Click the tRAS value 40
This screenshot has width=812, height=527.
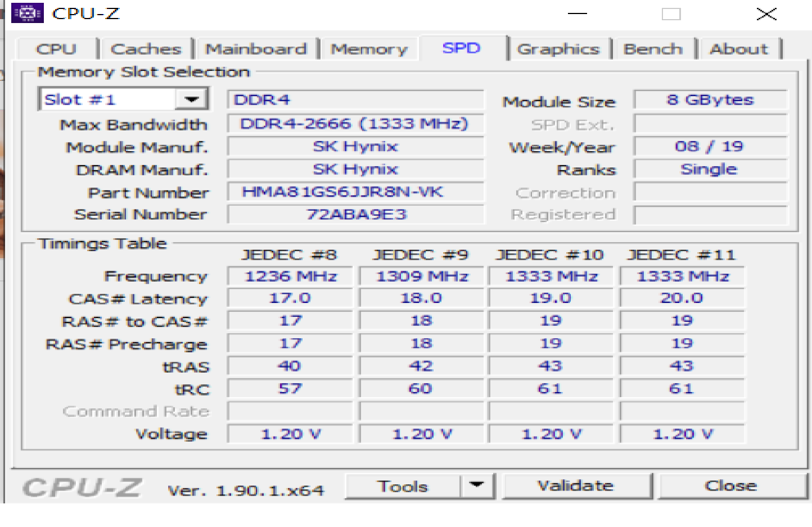(290, 366)
